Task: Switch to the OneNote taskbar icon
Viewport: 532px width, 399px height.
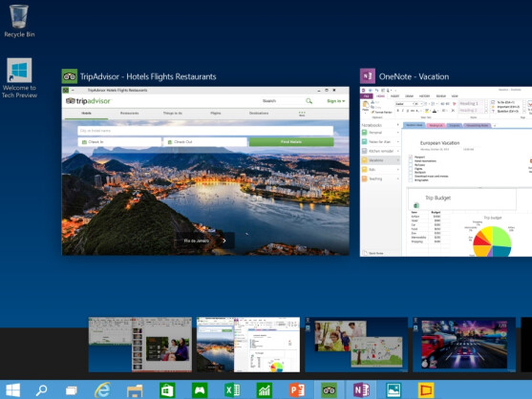Action: [361, 390]
